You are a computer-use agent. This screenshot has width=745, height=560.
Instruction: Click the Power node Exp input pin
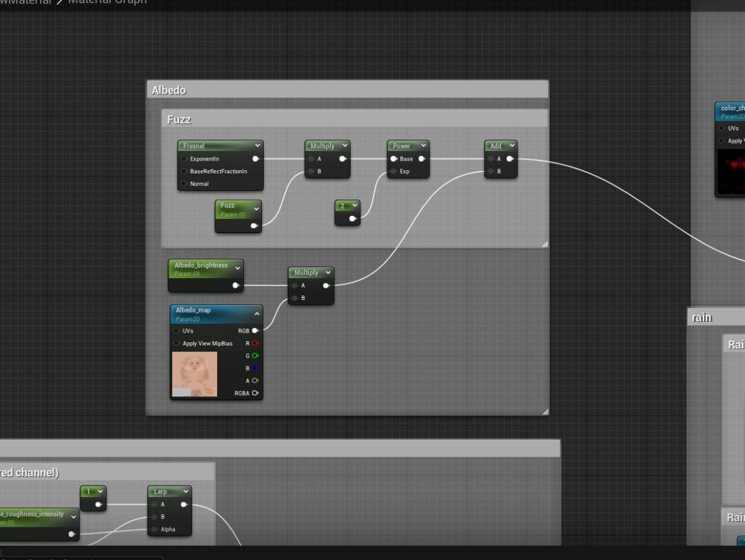point(394,171)
